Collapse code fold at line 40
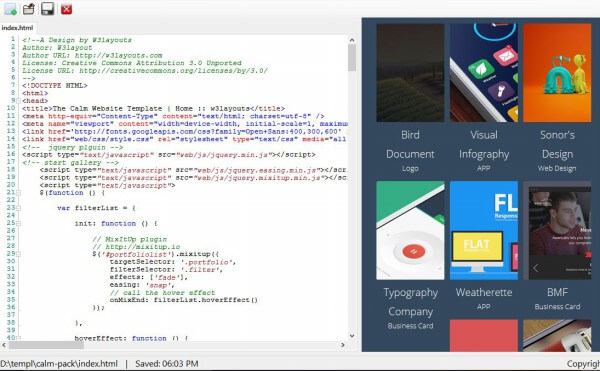600x371 pixels. click(18, 338)
